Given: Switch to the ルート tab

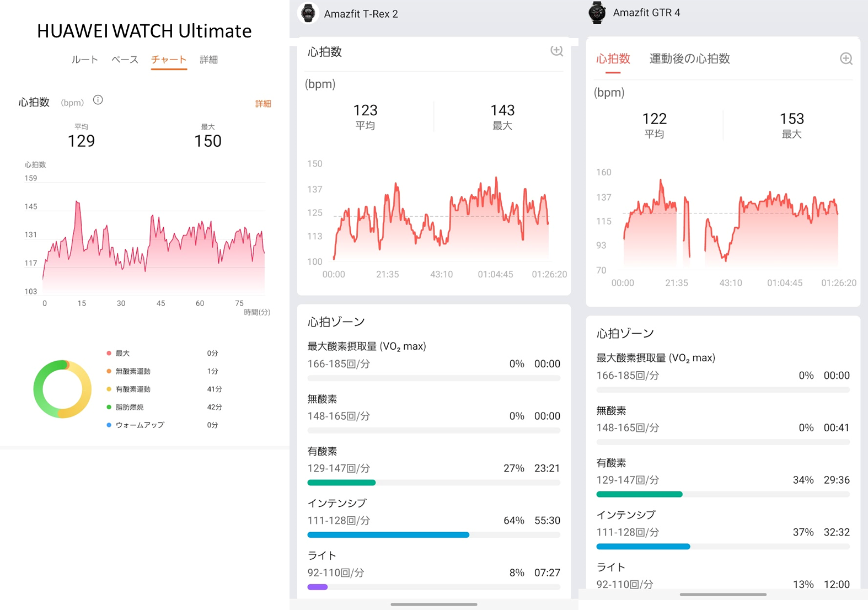Looking at the screenshot, I should (84, 60).
